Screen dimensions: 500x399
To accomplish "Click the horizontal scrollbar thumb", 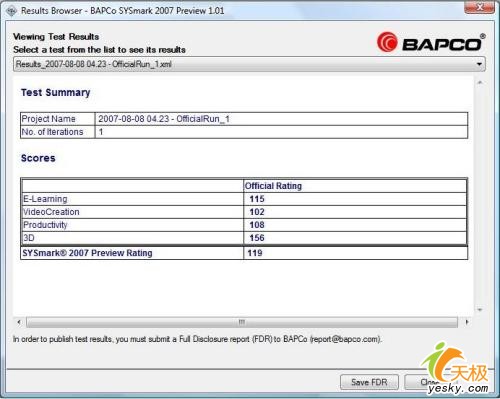I will [x=242, y=322].
